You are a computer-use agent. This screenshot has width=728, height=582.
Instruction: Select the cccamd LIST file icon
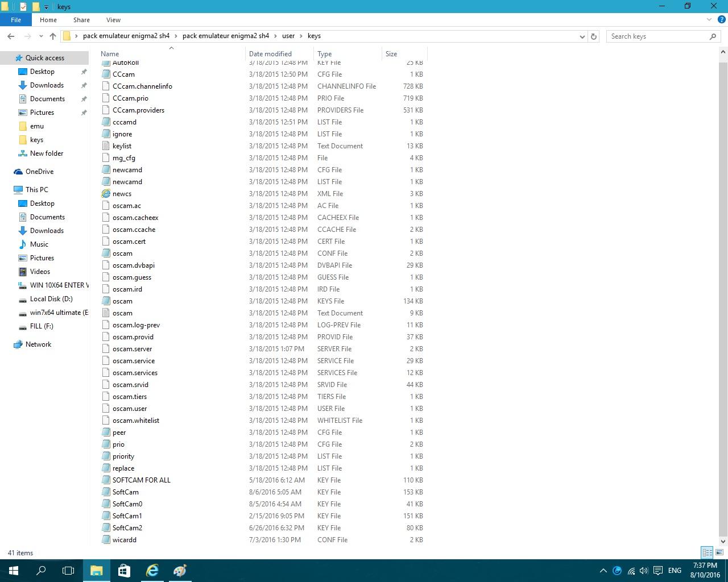106,122
